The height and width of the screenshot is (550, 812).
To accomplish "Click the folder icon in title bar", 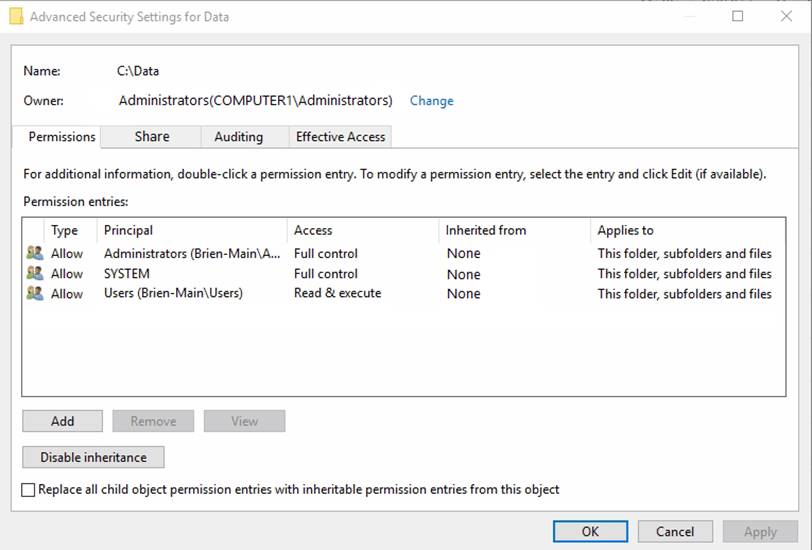I will point(15,17).
